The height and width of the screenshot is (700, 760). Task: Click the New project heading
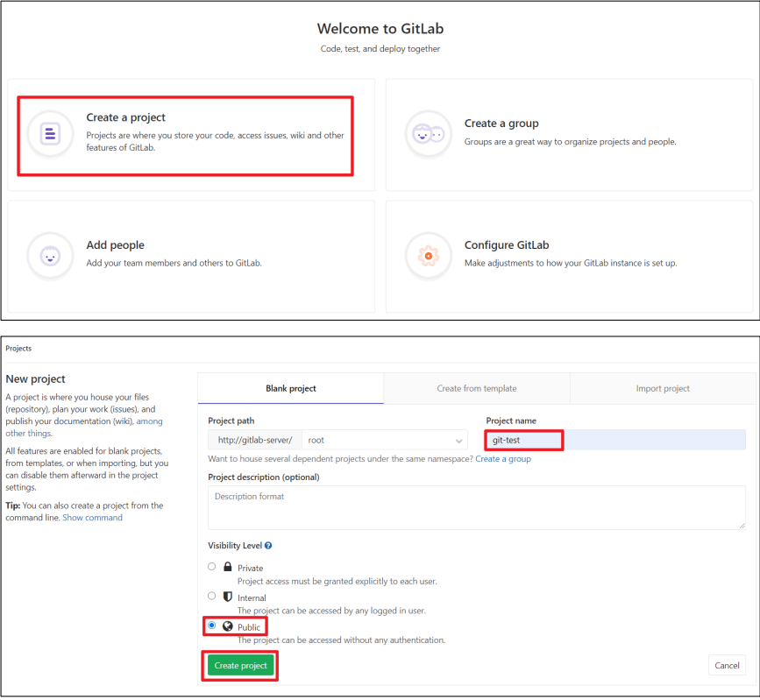(x=35, y=378)
